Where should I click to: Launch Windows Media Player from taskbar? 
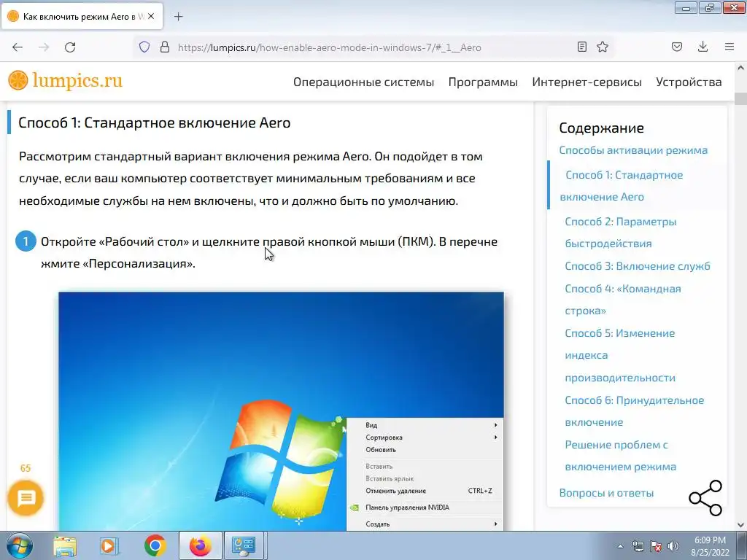pyautogui.click(x=109, y=545)
